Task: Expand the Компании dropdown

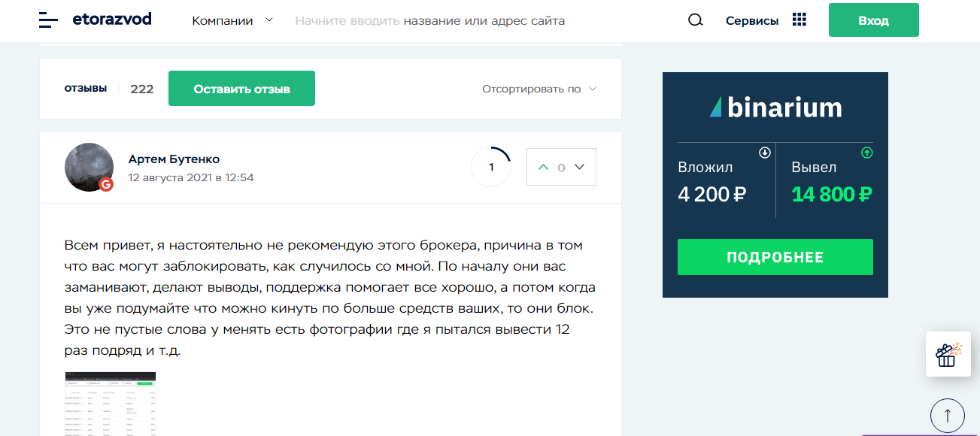Action: pyautogui.click(x=233, y=20)
